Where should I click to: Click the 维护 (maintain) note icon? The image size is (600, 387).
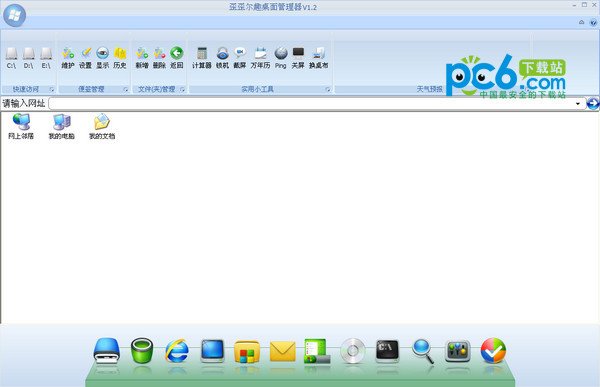coord(68,58)
